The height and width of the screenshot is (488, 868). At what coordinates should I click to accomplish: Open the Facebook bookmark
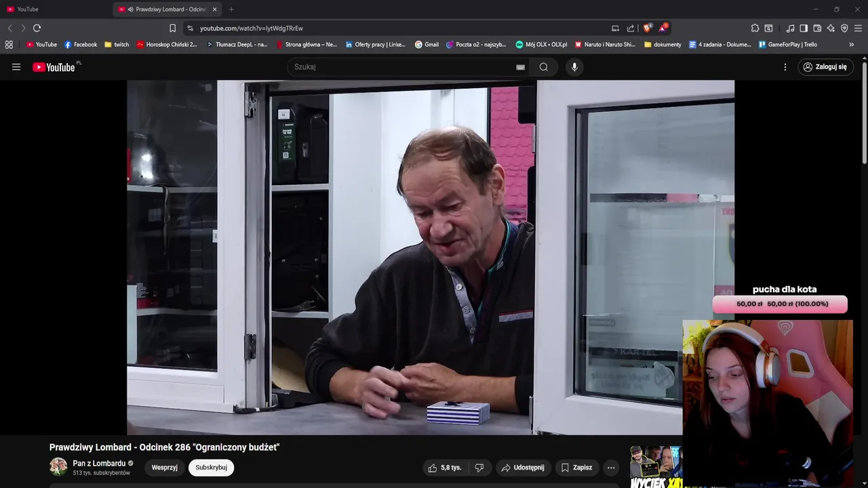[81, 45]
